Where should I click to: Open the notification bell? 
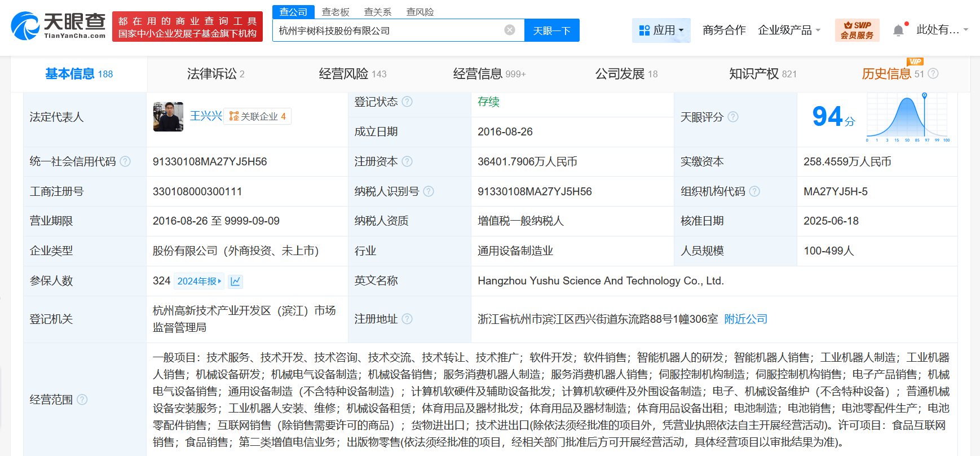pyautogui.click(x=898, y=30)
